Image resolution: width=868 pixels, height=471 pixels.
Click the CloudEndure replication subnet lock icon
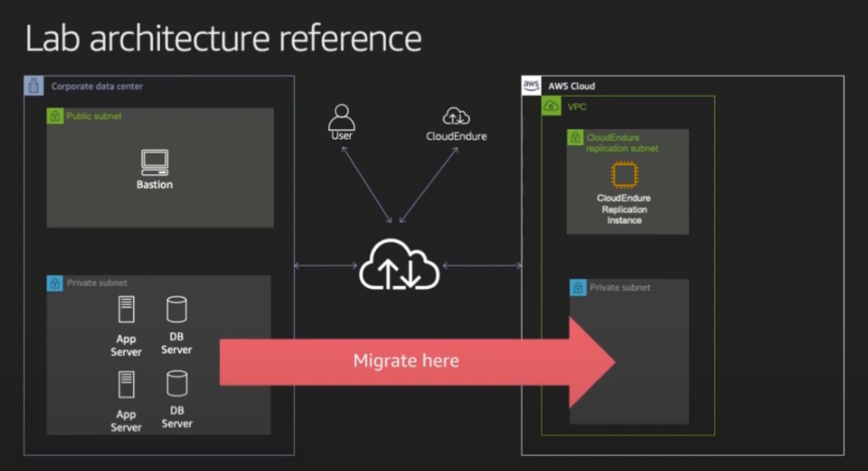(576, 137)
